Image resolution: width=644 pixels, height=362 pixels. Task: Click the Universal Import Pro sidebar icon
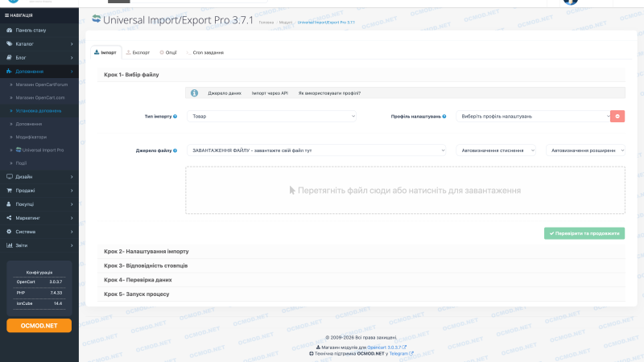(19, 150)
